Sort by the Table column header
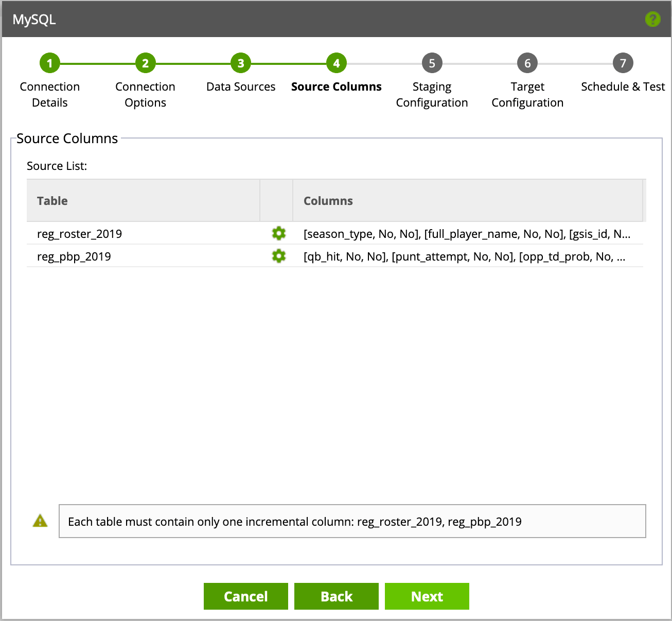The width and height of the screenshot is (672, 621). pyautogui.click(x=144, y=201)
